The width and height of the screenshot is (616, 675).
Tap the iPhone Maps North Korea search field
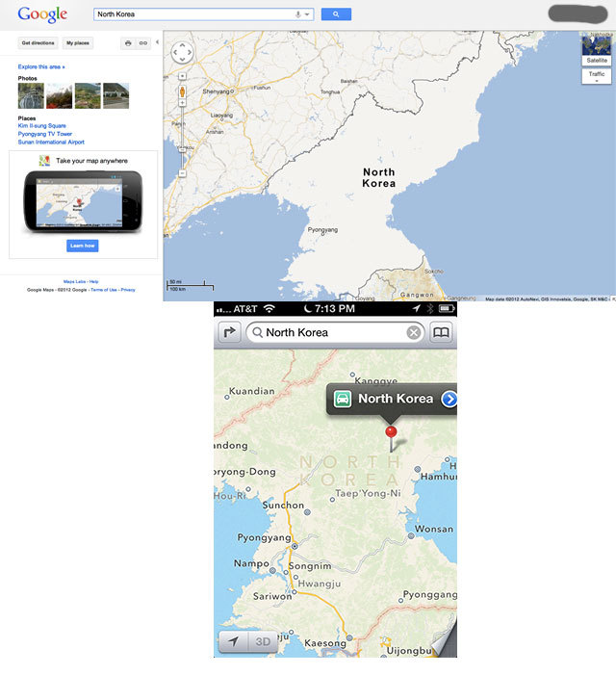coord(335,333)
